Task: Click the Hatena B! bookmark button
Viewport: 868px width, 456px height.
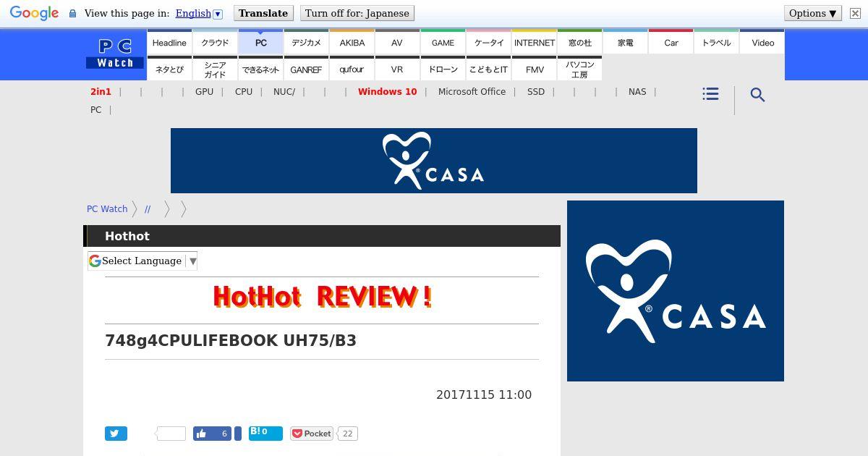Action: 265,434
